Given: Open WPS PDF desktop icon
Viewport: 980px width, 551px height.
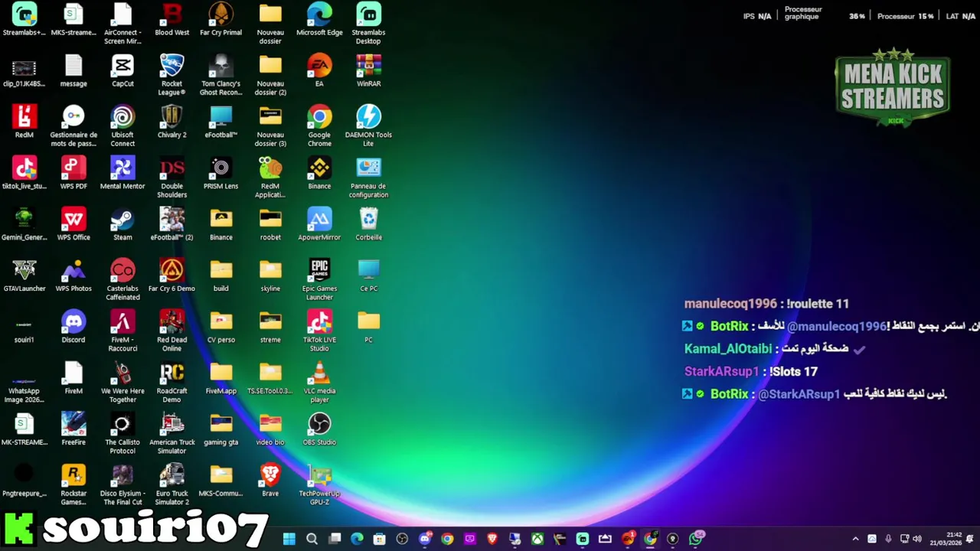Looking at the screenshot, I should (73, 173).
